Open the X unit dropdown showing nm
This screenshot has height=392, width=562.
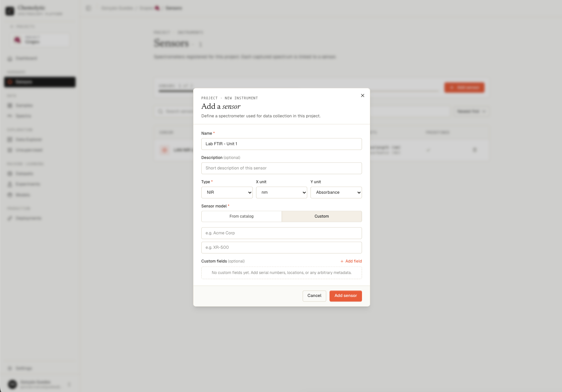281,192
